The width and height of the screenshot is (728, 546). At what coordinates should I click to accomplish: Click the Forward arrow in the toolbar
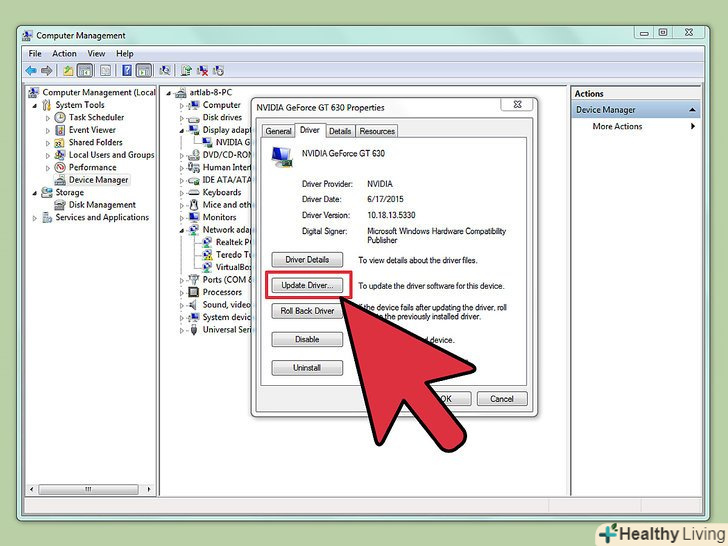pos(46,71)
